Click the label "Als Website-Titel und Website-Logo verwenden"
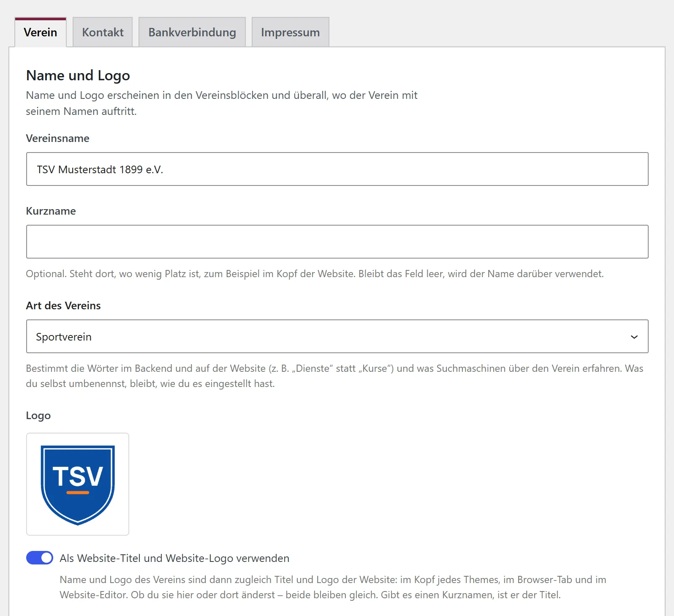 174,558
